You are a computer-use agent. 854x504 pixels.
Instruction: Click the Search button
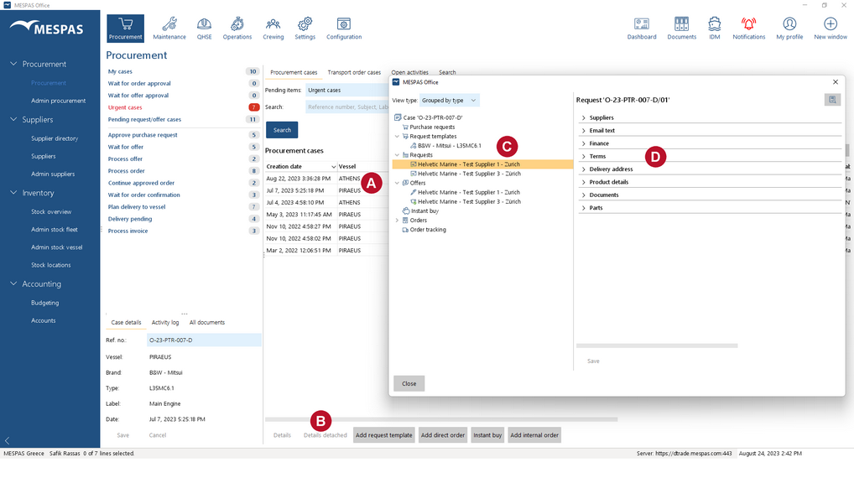tap(282, 130)
